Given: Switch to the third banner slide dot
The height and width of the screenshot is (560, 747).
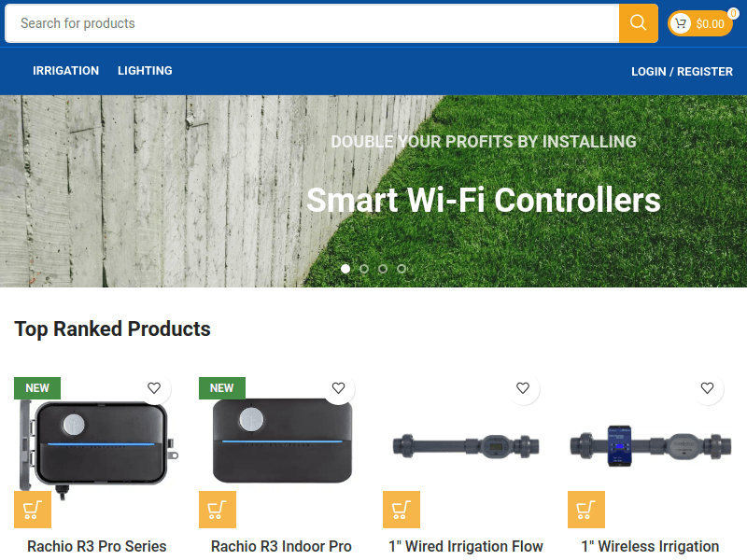Looking at the screenshot, I should click(x=383, y=269).
